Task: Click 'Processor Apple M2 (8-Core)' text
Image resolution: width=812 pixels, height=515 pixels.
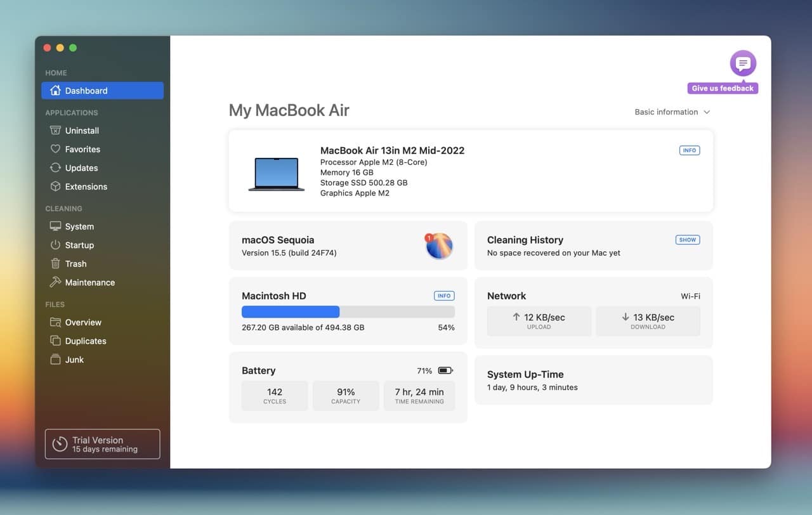Action: pyautogui.click(x=374, y=162)
